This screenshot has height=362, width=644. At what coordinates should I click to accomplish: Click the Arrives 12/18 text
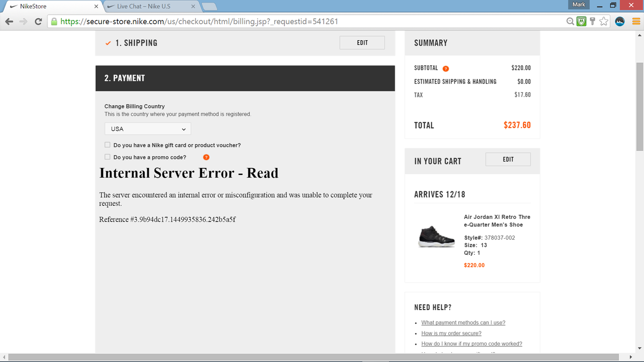[440, 195]
